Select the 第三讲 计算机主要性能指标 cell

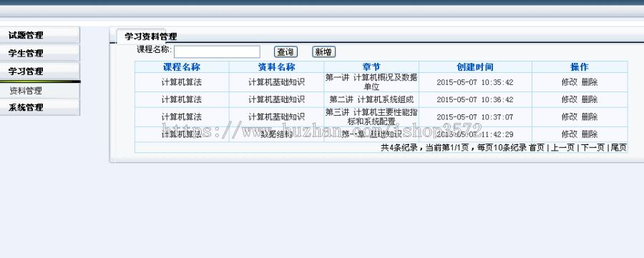click(371, 117)
